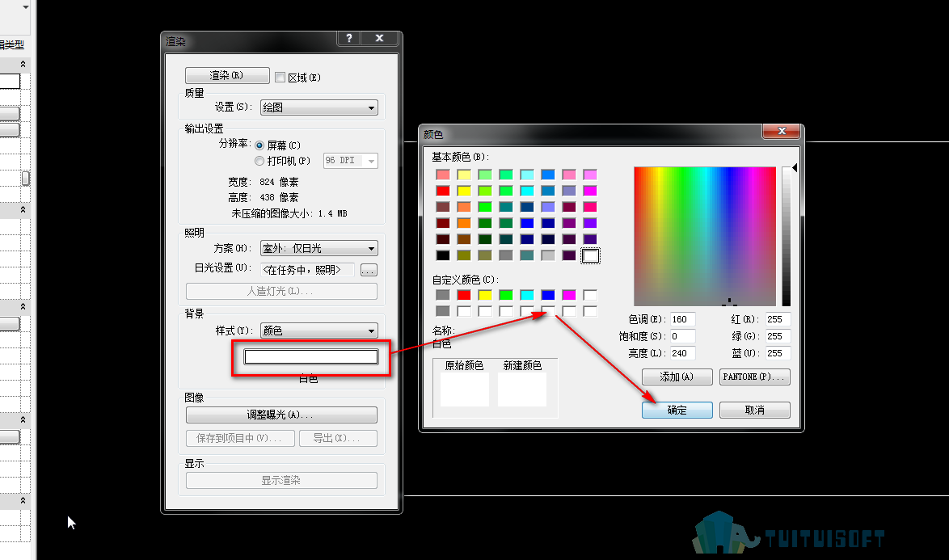Choose the red swatch under 自定义颜色
The height and width of the screenshot is (560, 949).
pyautogui.click(x=464, y=295)
